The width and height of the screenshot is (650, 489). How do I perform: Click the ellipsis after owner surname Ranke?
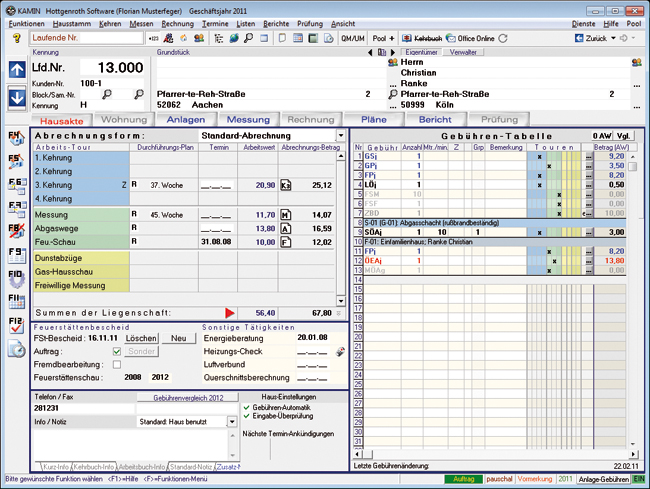(637, 85)
